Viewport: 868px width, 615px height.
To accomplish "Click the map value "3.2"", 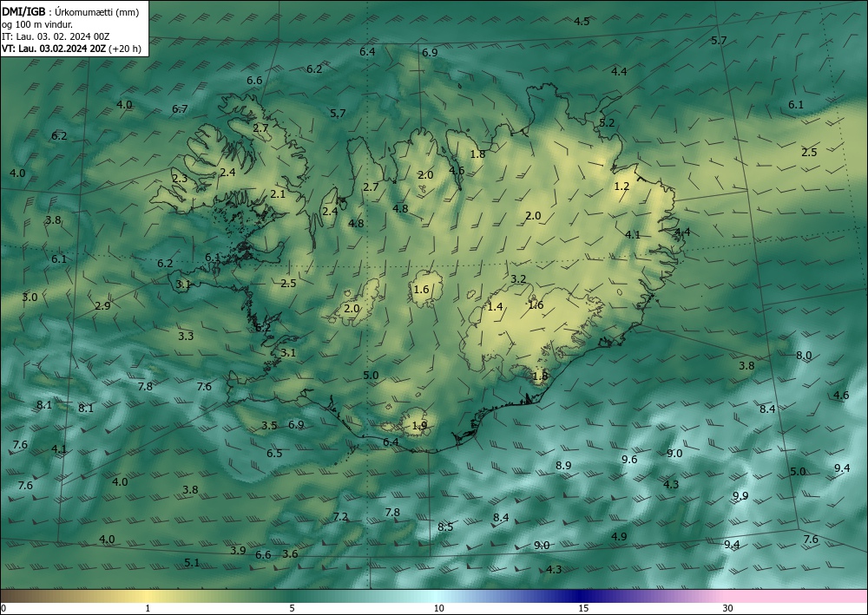I will coord(518,279).
